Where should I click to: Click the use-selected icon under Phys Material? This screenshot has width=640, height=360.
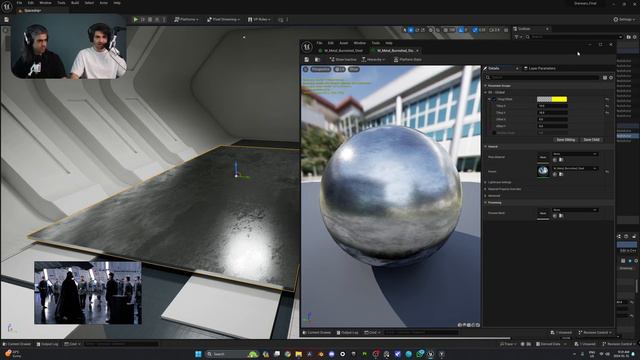[555, 160]
